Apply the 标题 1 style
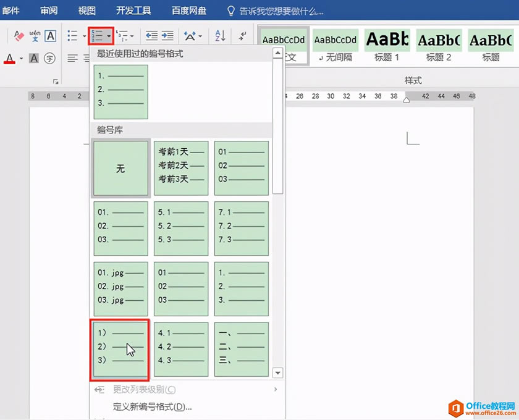Viewport: 519px width, 420px height. [x=387, y=46]
